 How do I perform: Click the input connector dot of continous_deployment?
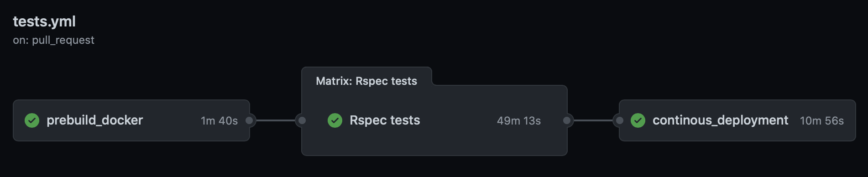click(619, 120)
